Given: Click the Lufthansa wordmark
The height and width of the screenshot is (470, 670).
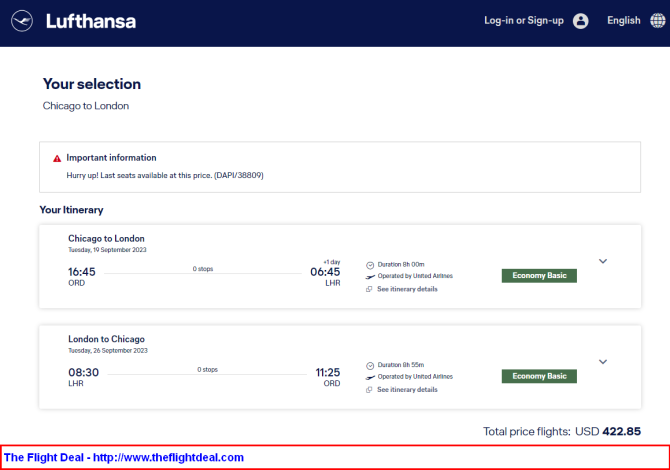Looking at the screenshot, I should tap(91, 21).
